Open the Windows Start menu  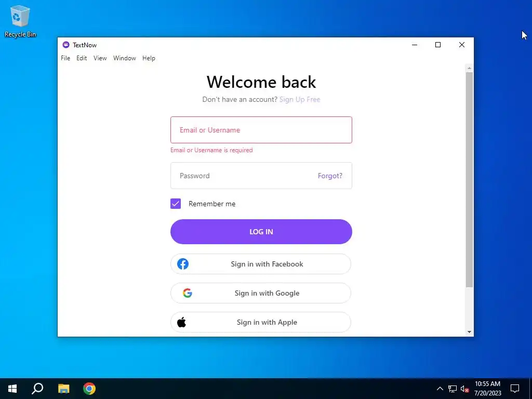(x=12, y=389)
